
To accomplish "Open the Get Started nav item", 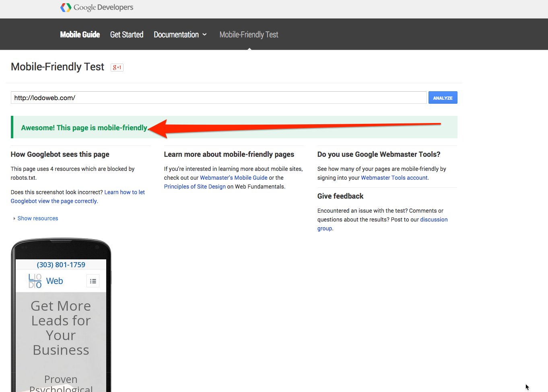I will 127,35.
